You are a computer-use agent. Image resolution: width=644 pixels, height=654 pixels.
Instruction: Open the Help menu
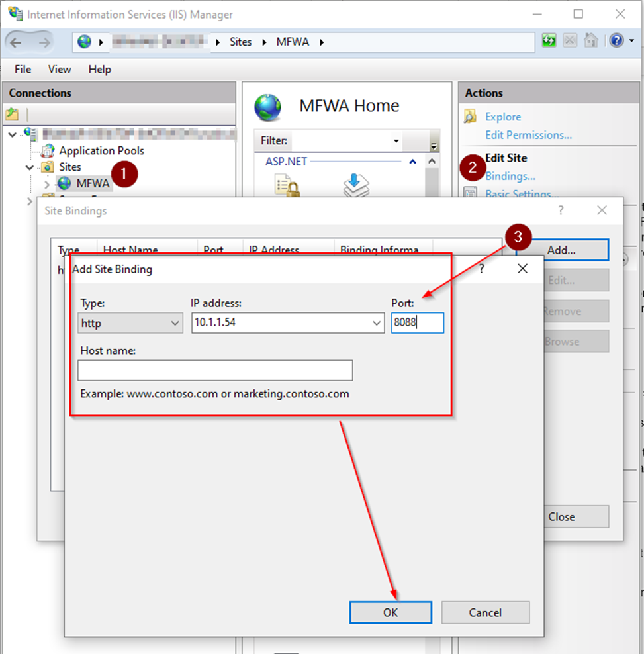tap(100, 70)
